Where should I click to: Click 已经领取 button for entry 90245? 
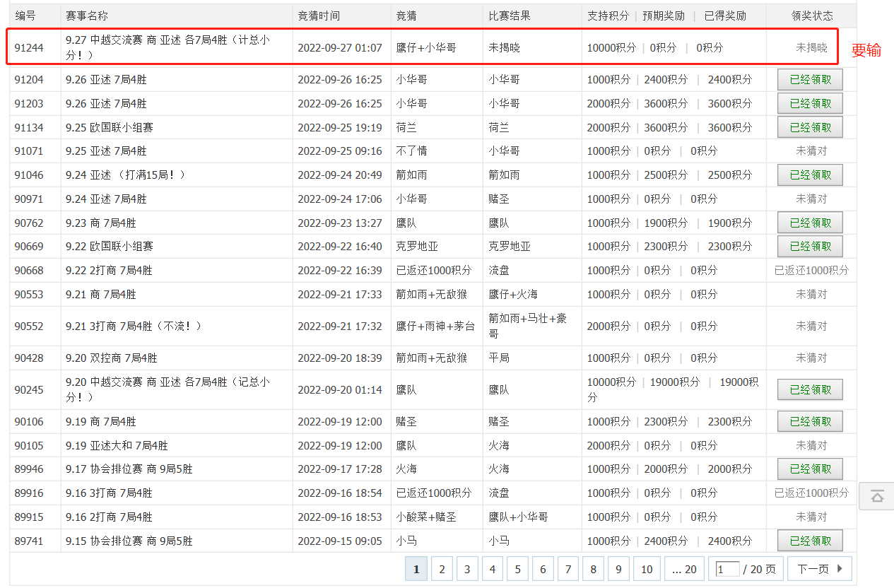click(x=810, y=389)
